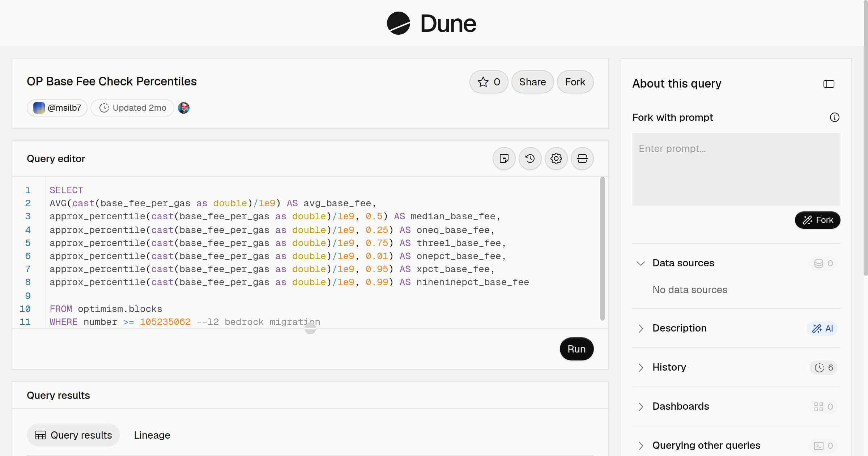
Task: Click the History count badge showing 6
Action: [x=824, y=367]
